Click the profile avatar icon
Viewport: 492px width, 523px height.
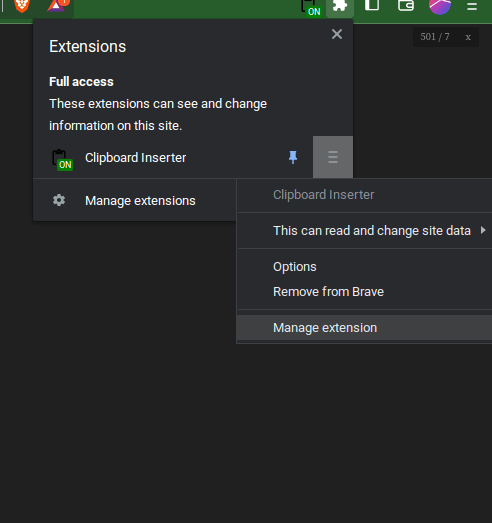[x=440, y=6]
